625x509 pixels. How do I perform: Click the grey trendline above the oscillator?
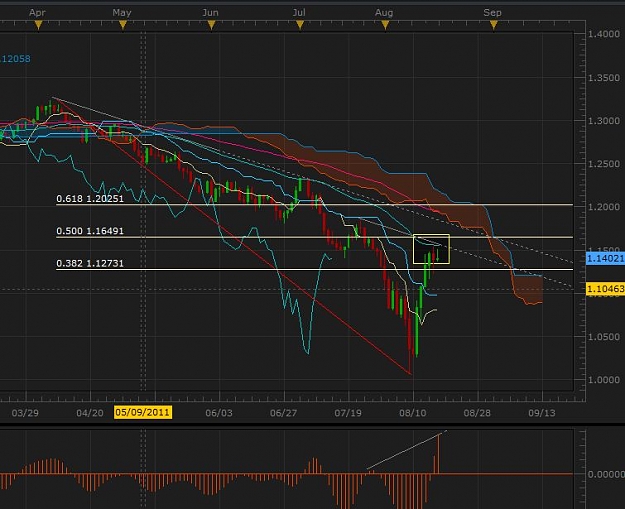[407, 450]
